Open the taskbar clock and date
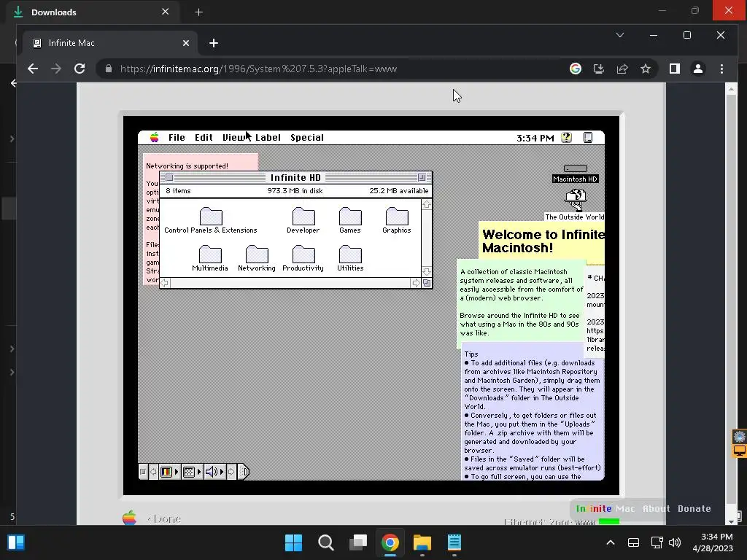Viewport: 747px width, 560px height. [x=713, y=542]
